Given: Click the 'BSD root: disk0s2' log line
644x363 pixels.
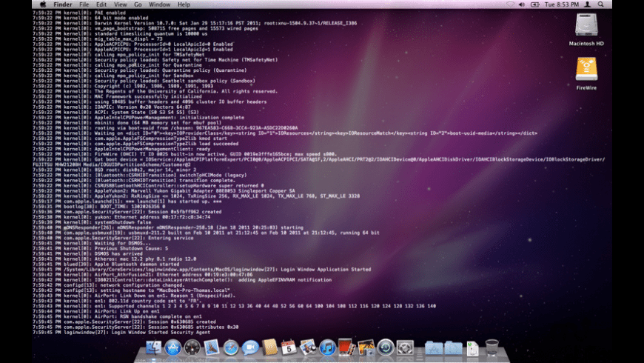Looking at the screenshot, I should pos(115,170).
